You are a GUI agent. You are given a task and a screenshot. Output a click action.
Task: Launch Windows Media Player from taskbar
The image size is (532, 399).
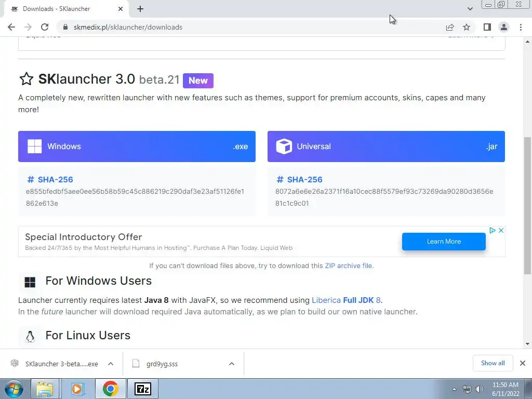(x=77, y=389)
